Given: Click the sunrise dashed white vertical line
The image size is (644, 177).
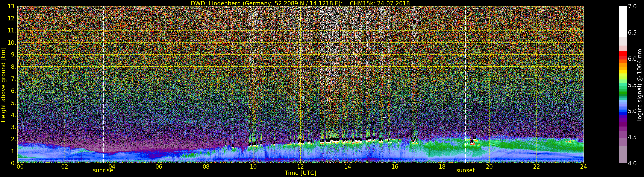Looking at the screenshot, I should pos(103,85).
